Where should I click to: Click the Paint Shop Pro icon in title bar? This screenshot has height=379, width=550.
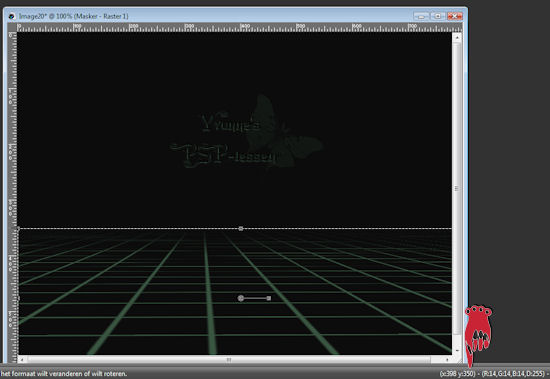tap(12, 16)
